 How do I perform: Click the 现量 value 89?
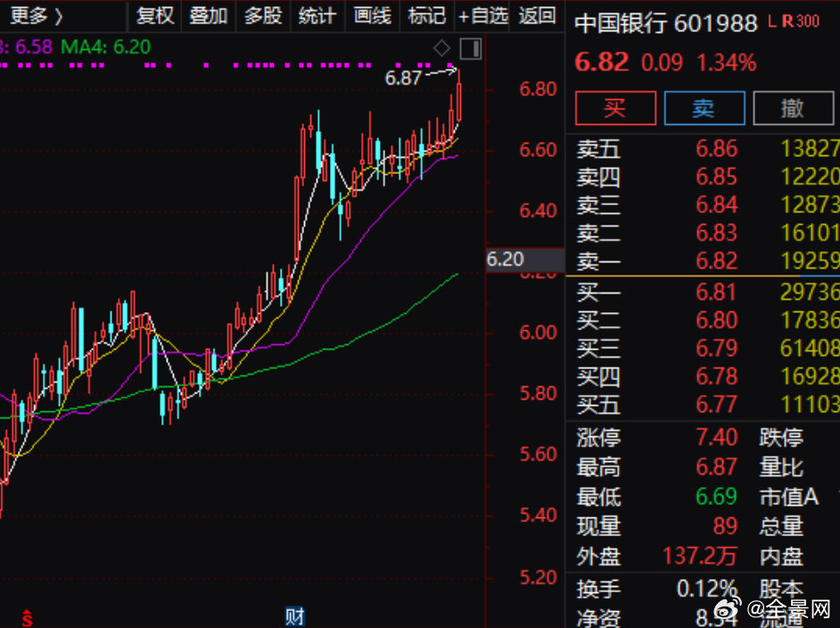(x=725, y=526)
